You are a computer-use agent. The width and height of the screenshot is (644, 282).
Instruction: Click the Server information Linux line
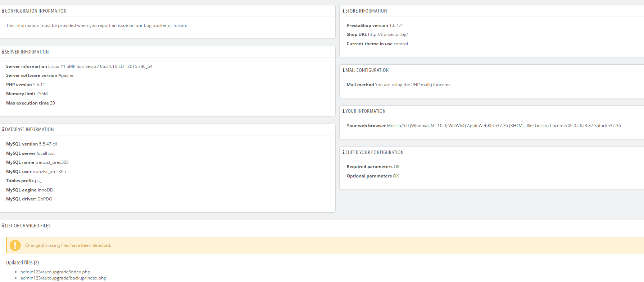pos(79,66)
